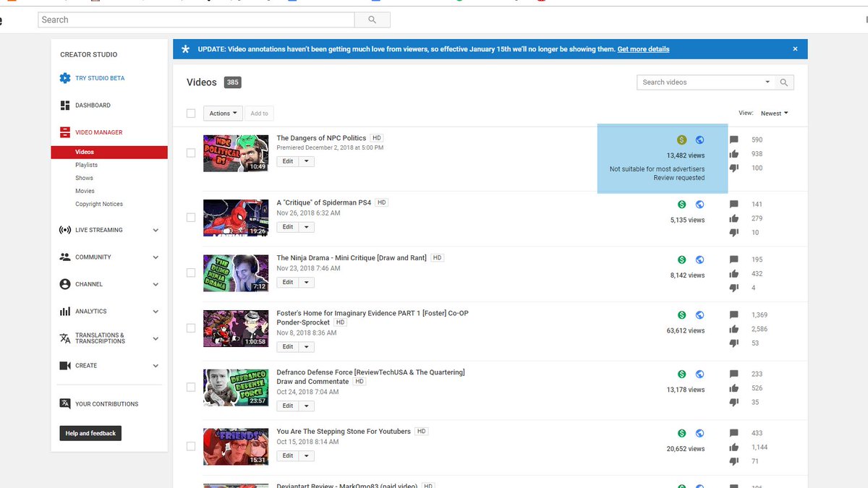
Task: Open The Dangers of NPC Politics title
Action: point(322,138)
